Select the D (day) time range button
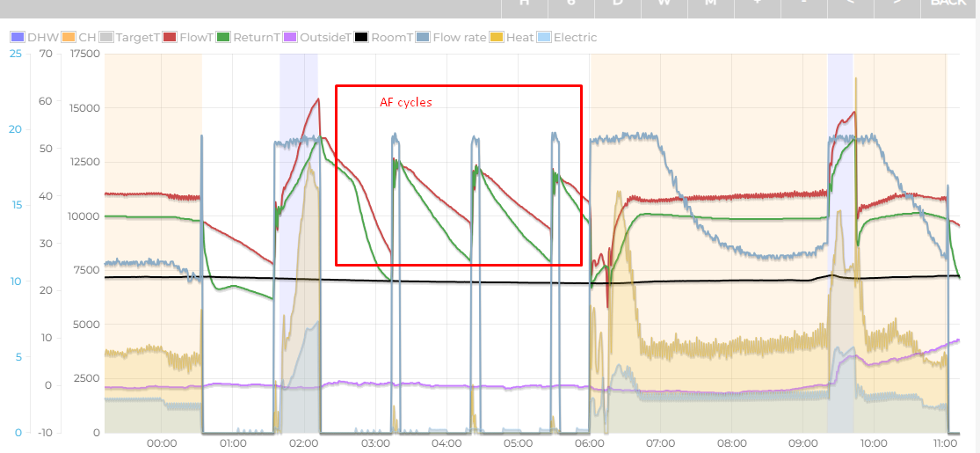Viewport: 980px width, 453px height. [x=617, y=4]
